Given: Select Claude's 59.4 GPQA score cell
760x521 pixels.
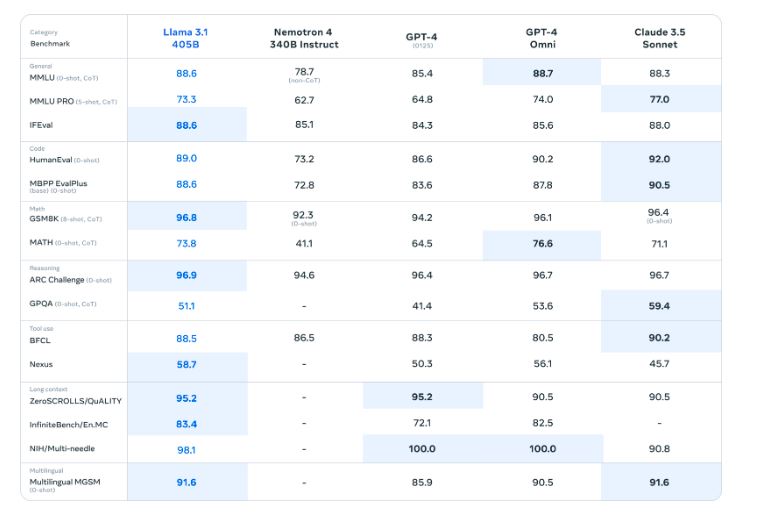Looking at the screenshot, I should (x=659, y=306).
